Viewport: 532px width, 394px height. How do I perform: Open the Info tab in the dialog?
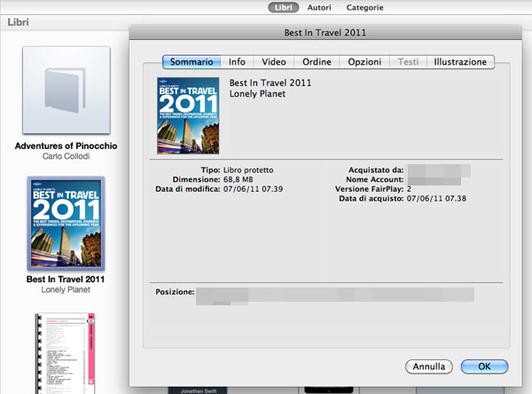[x=237, y=62]
